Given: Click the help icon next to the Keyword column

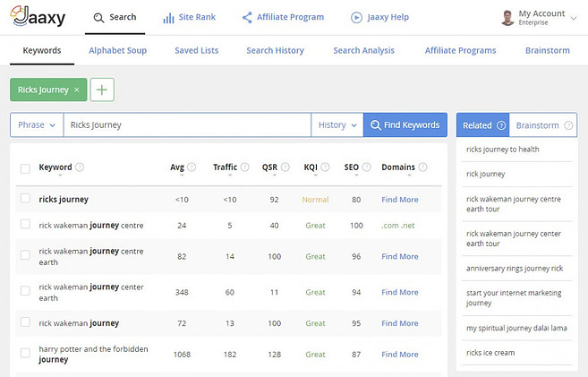Looking at the screenshot, I should click(80, 167).
